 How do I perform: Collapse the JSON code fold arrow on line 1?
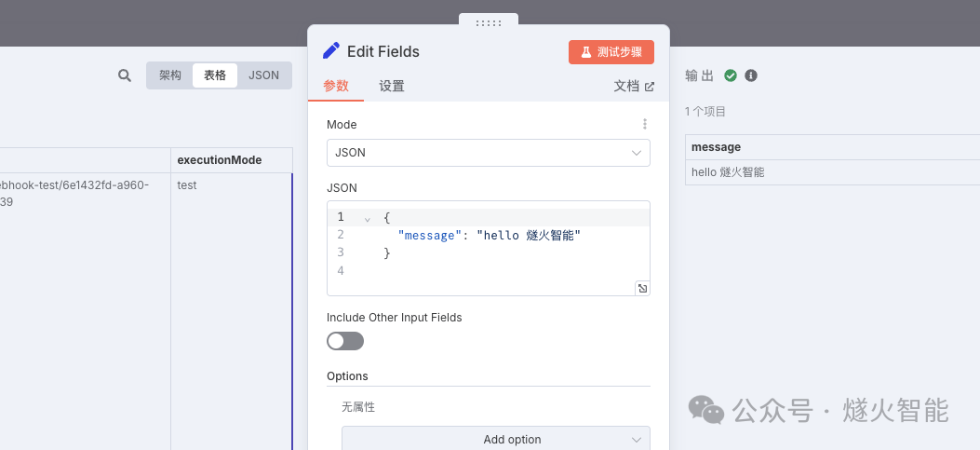click(x=368, y=219)
